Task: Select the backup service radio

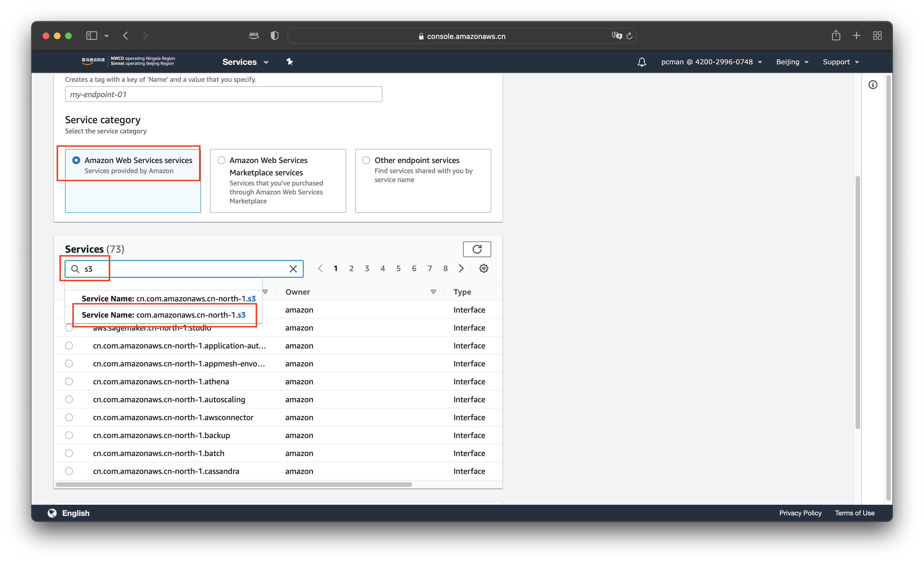Action: 69,435
